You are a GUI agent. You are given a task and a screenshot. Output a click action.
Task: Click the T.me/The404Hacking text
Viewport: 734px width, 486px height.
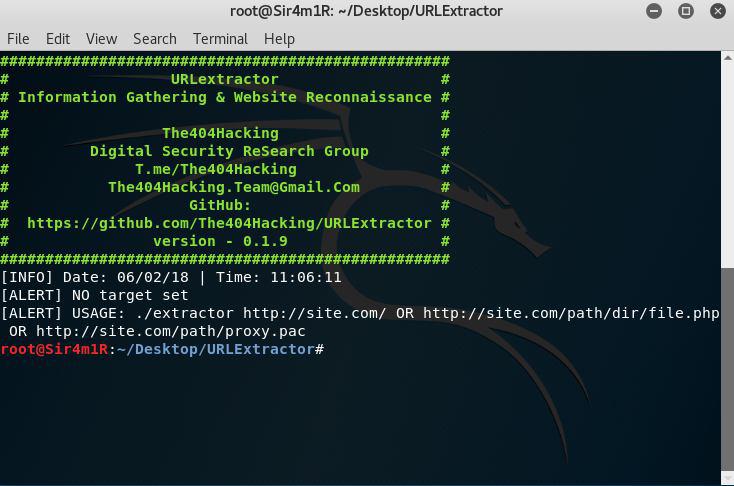[x=215, y=169]
